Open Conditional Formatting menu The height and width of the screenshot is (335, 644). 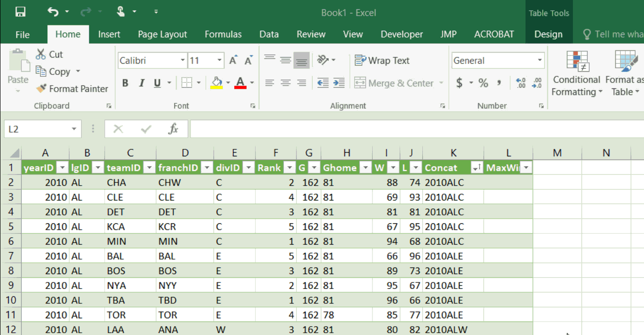coord(577,74)
